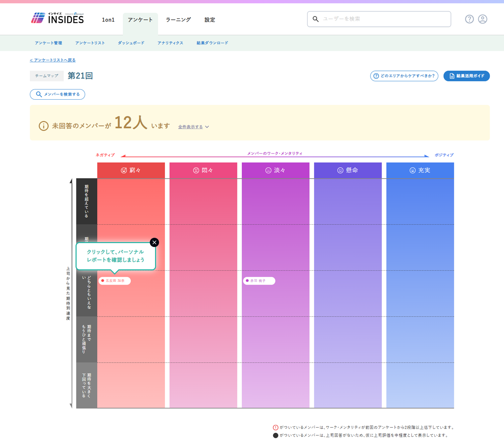This screenshot has height=445, width=504.
Task: Open the 設定 menu
Action: [210, 20]
